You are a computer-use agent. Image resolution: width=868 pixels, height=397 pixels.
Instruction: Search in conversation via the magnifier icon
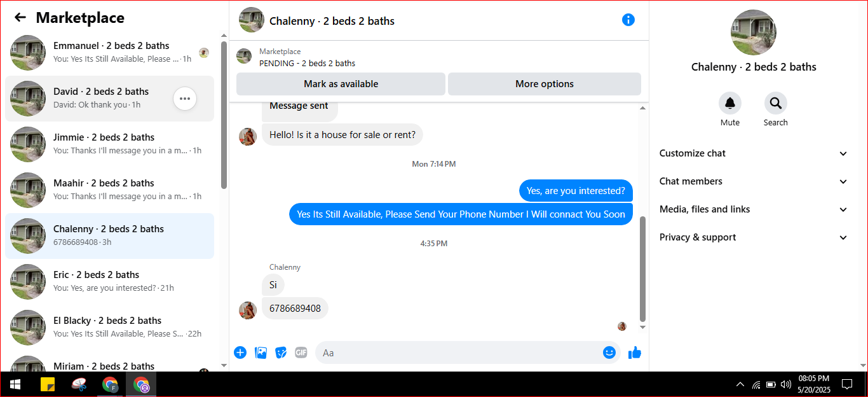[776, 103]
